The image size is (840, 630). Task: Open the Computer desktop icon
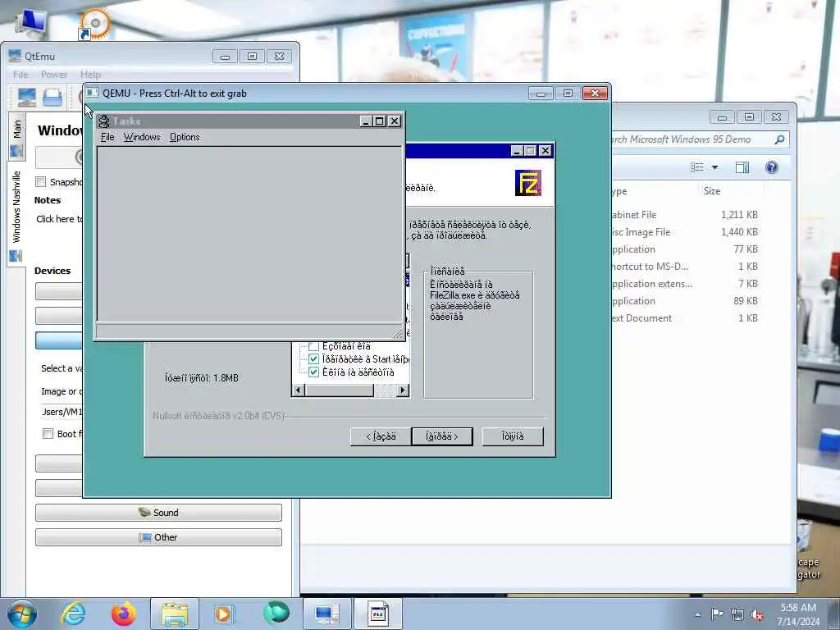coord(32,22)
